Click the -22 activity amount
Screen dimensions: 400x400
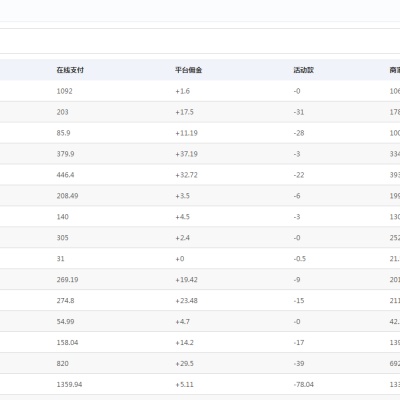click(299, 175)
